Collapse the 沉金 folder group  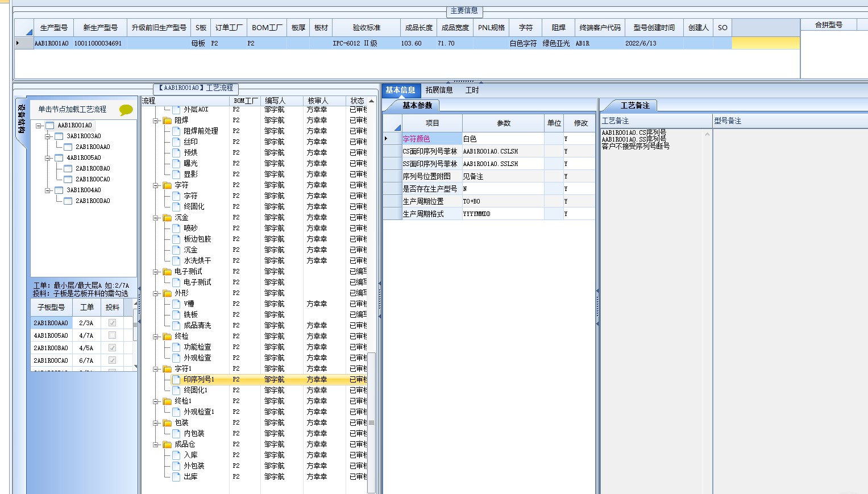tap(156, 218)
